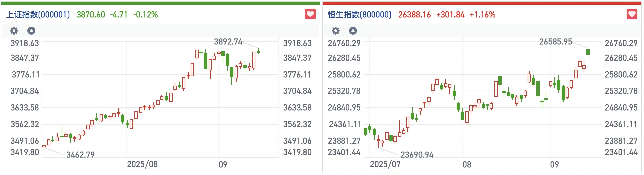Select the 26585.95 high marker label

pos(555,42)
